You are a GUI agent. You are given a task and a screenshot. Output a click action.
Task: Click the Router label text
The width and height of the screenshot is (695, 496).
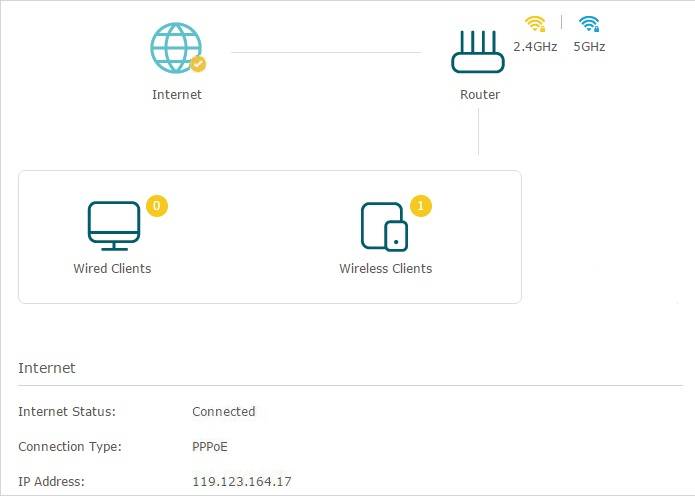pos(479,94)
